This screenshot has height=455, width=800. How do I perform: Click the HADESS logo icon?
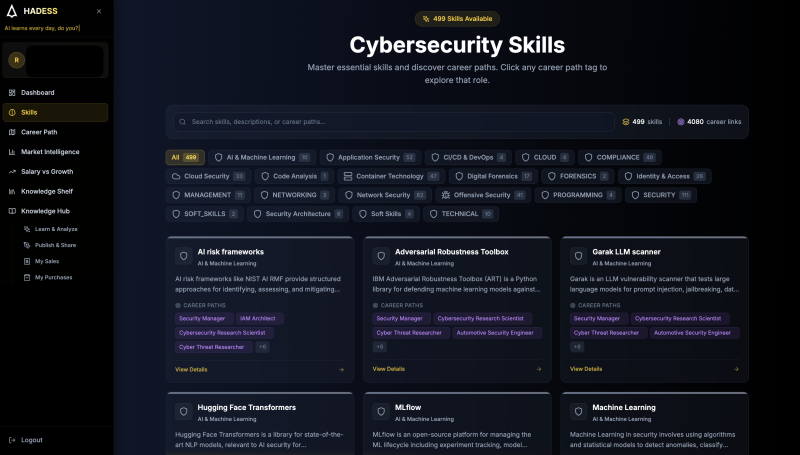(x=12, y=11)
